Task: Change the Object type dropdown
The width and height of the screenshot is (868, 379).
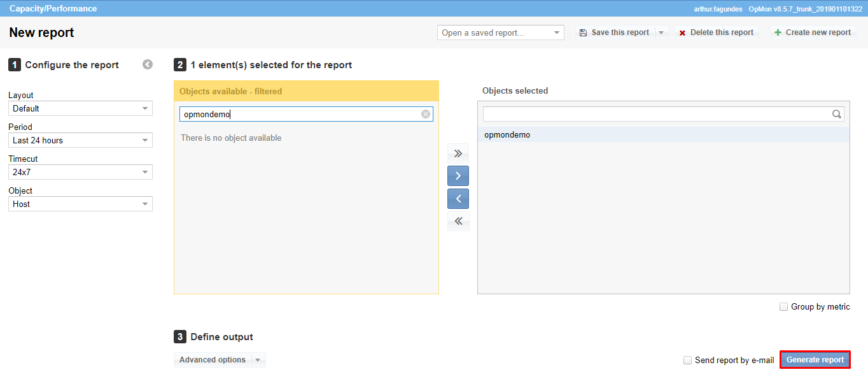Action: pyautogui.click(x=80, y=204)
